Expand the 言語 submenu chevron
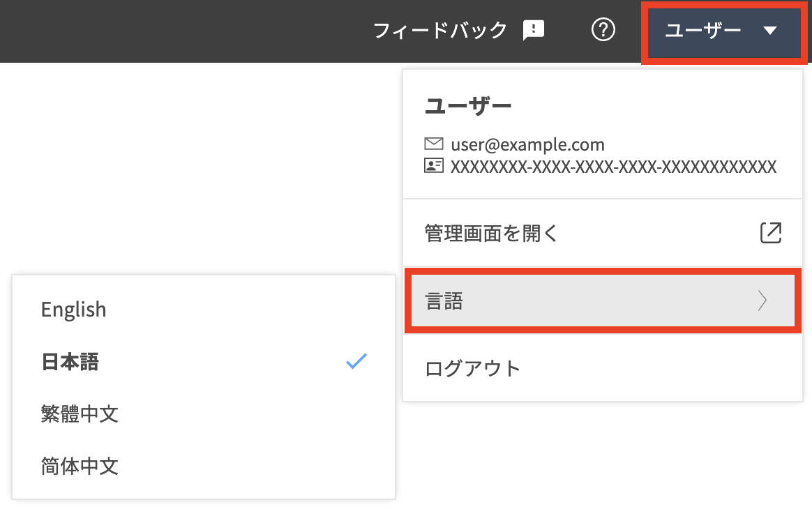812x509 pixels. (x=762, y=301)
